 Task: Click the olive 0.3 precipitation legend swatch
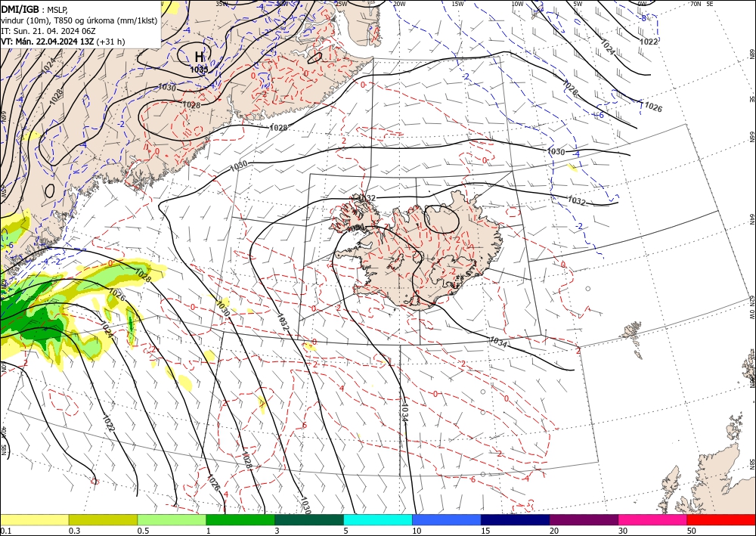(103, 519)
